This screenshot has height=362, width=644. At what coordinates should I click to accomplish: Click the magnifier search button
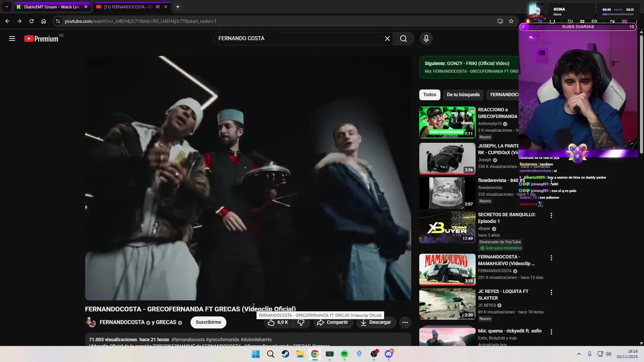click(x=404, y=38)
